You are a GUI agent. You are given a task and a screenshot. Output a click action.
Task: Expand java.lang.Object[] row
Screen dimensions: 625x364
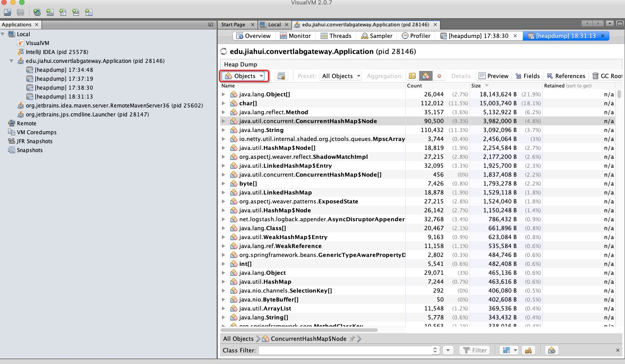224,94
